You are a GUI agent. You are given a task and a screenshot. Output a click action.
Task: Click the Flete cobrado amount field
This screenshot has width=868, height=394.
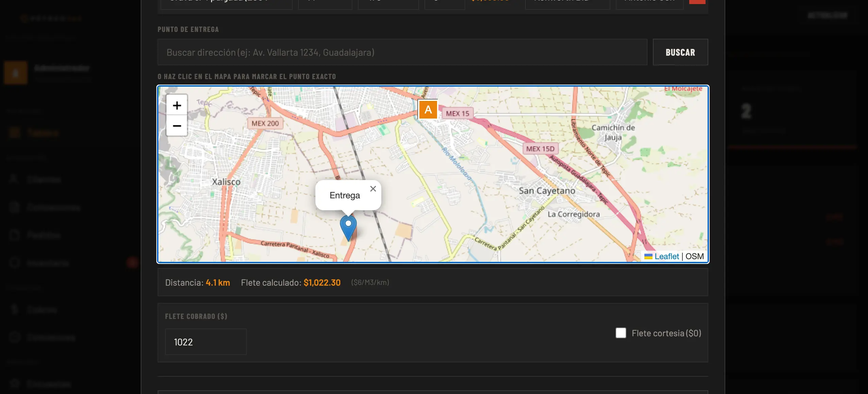[x=206, y=342]
